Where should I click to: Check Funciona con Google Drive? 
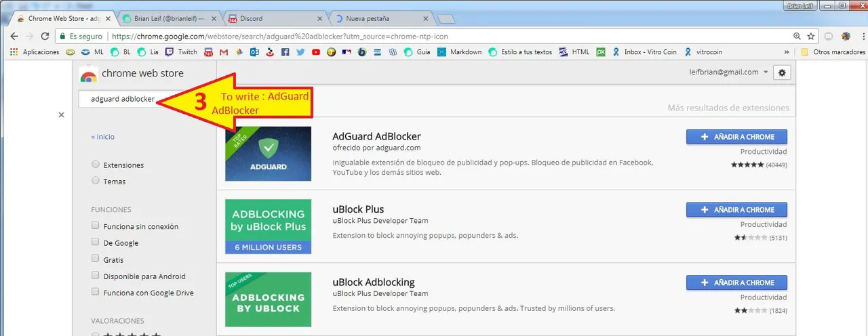pyautogui.click(x=96, y=292)
